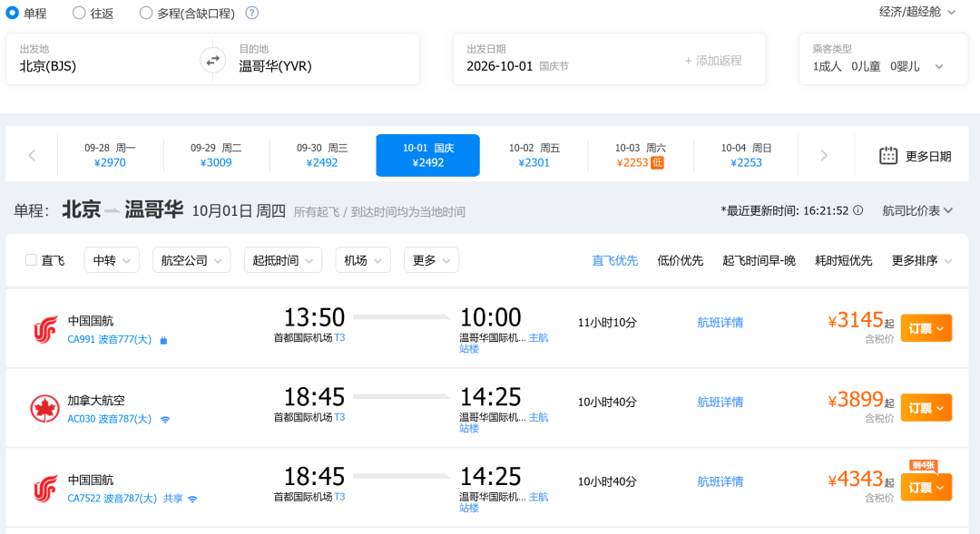Open 航班详情 for Air Canada AC030
The width and height of the screenshot is (980, 534).
[x=720, y=402]
